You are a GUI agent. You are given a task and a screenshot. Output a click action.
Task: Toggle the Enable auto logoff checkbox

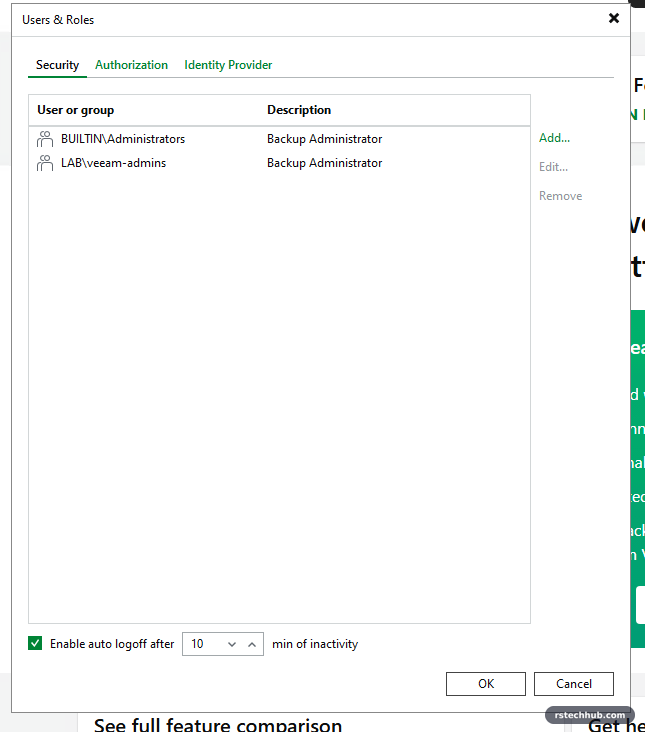[x=35, y=643]
